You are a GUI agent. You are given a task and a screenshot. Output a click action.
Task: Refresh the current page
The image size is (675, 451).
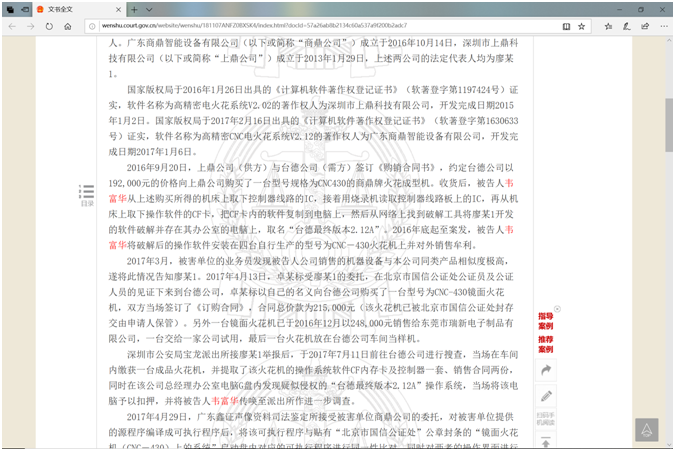(49, 26)
